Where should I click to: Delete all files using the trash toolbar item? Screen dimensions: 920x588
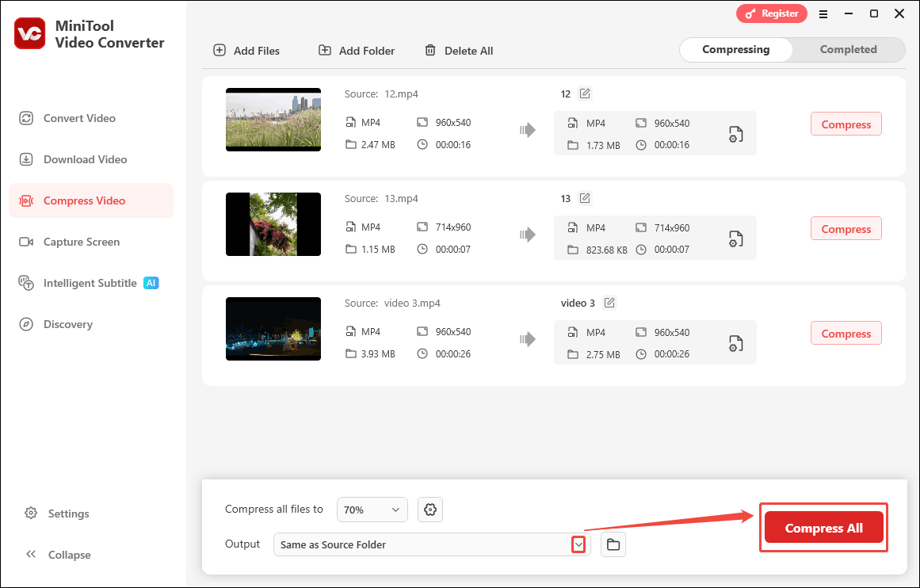tap(459, 50)
